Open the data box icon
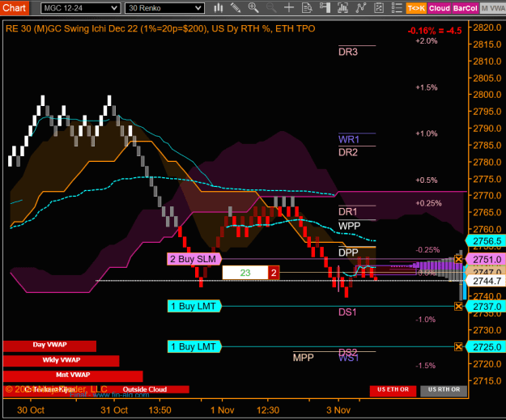The height and width of the screenshot is (420, 506). coord(307,8)
